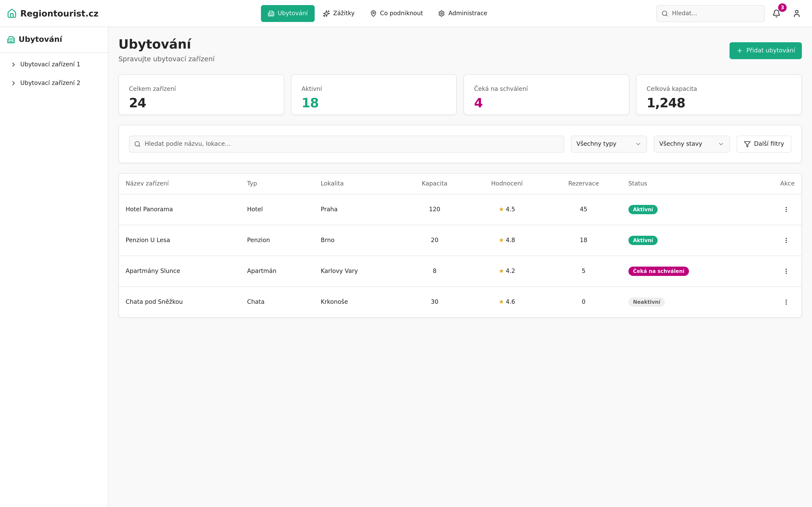Open actions menu for Chata pod Sněžkou
812x507 pixels.
pyautogui.click(x=786, y=302)
